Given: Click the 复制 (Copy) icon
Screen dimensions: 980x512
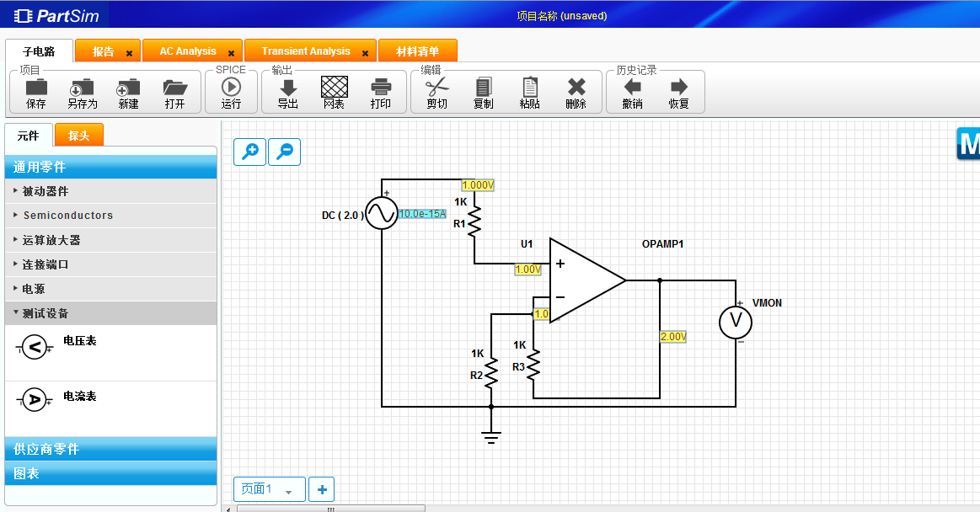Looking at the screenshot, I should pyautogui.click(x=483, y=87).
